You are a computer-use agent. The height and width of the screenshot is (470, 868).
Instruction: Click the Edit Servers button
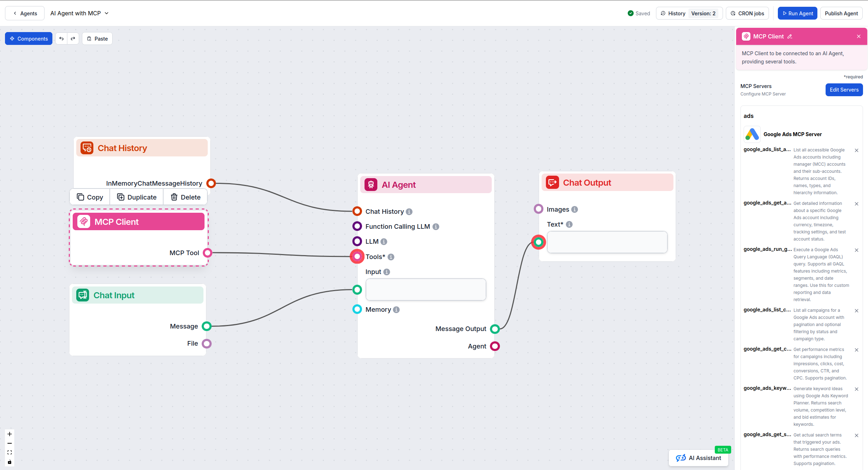click(x=844, y=90)
